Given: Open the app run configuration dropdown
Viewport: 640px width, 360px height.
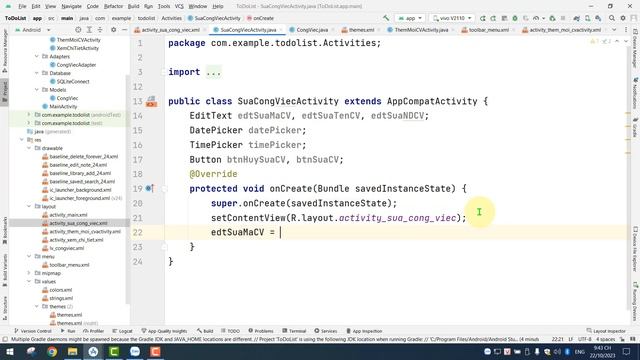Looking at the screenshot, I should coord(410,18).
